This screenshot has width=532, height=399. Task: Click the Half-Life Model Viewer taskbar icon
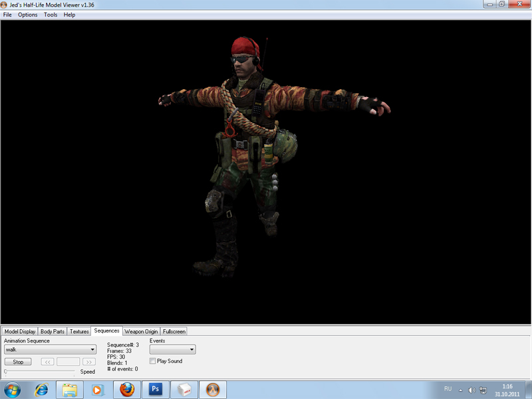click(213, 389)
